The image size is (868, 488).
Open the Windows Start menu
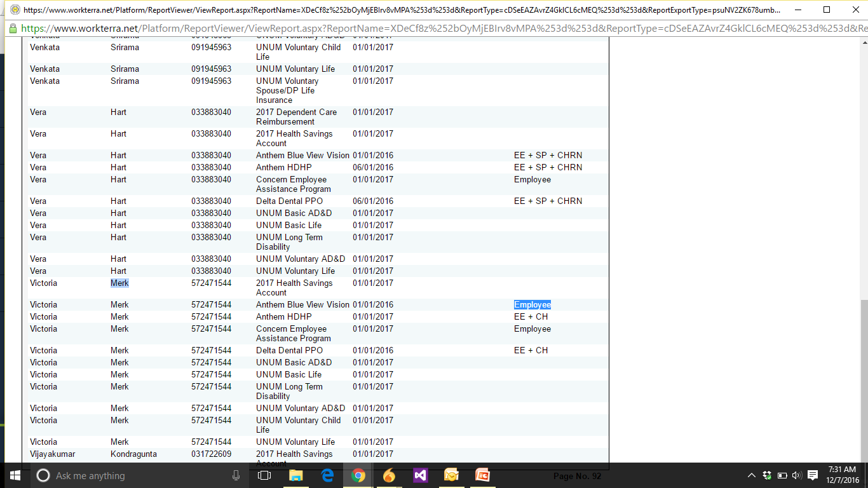coord(15,475)
